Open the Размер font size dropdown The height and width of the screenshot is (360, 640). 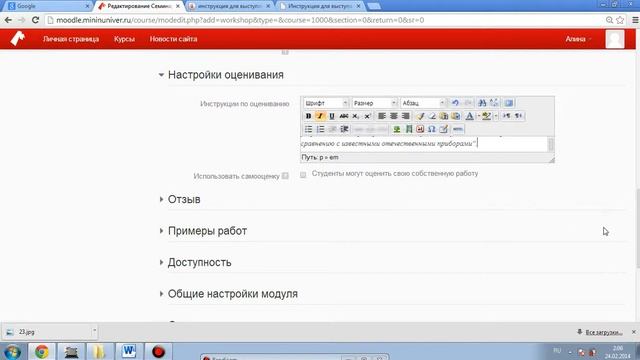374,103
